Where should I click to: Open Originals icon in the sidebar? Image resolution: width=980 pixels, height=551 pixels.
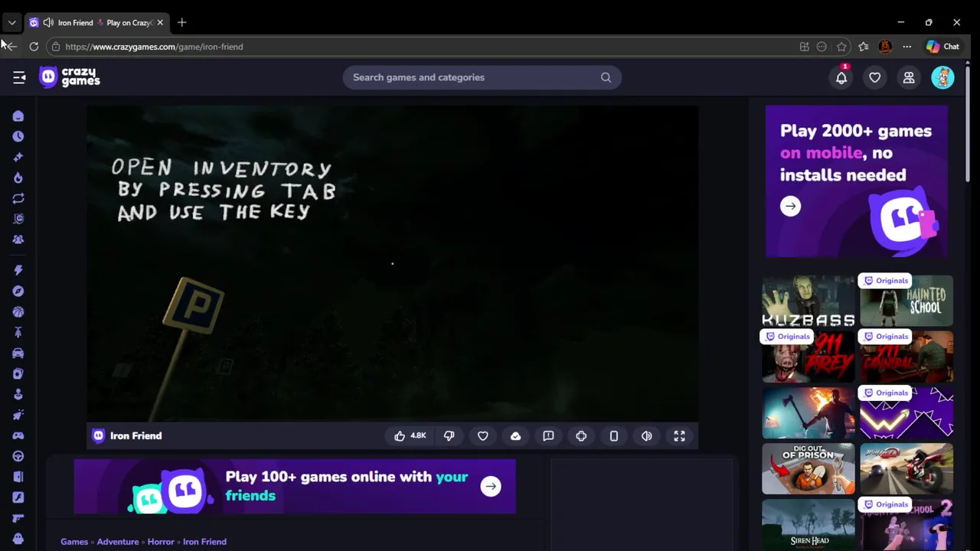(x=18, y=219)
